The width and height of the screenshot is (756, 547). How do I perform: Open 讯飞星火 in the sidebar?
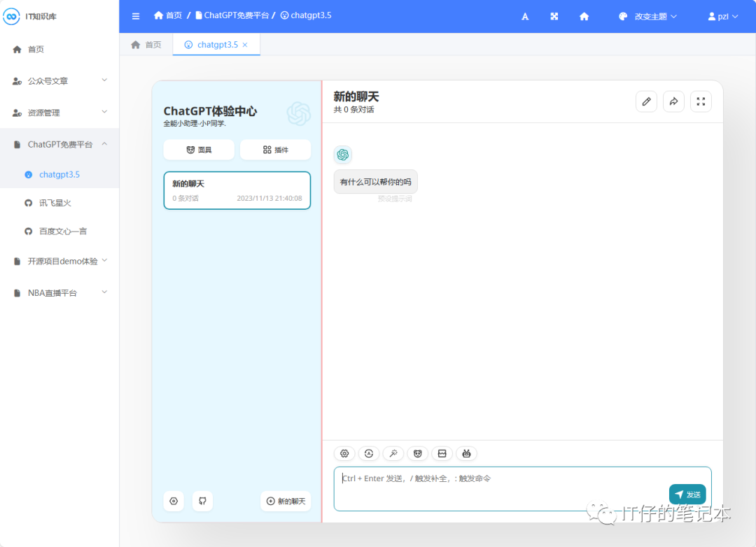tap(59, 203)
